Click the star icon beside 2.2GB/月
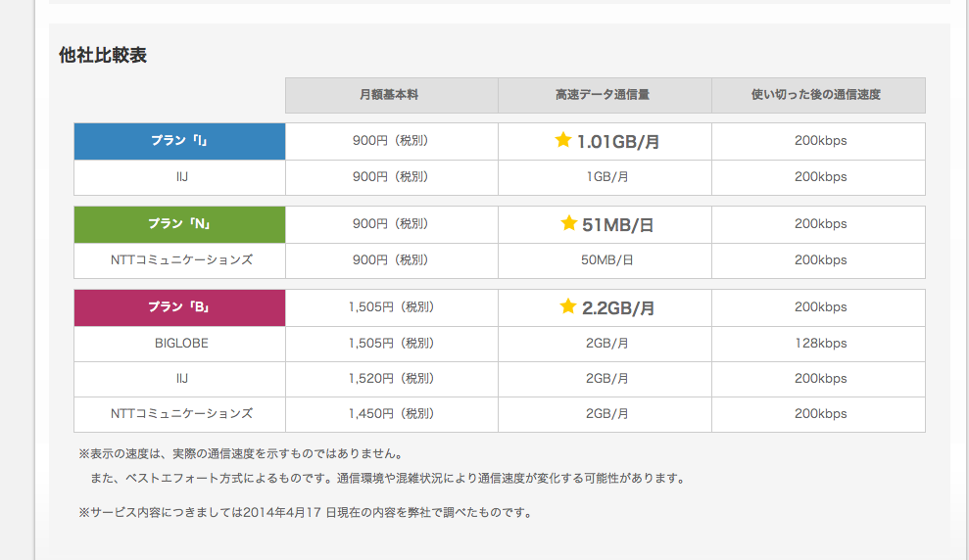The image size is (969, 560). click(x=567, y=307)
